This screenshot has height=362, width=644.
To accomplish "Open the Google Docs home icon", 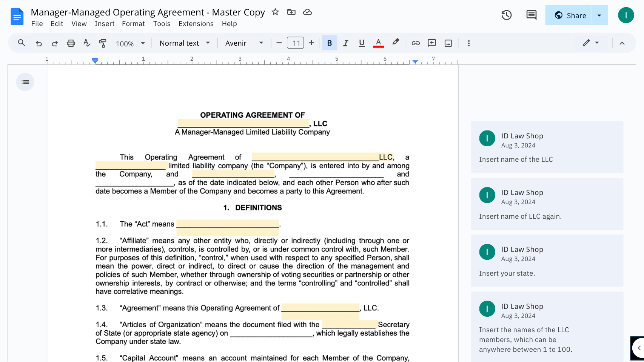I will [x=17, y=17].
